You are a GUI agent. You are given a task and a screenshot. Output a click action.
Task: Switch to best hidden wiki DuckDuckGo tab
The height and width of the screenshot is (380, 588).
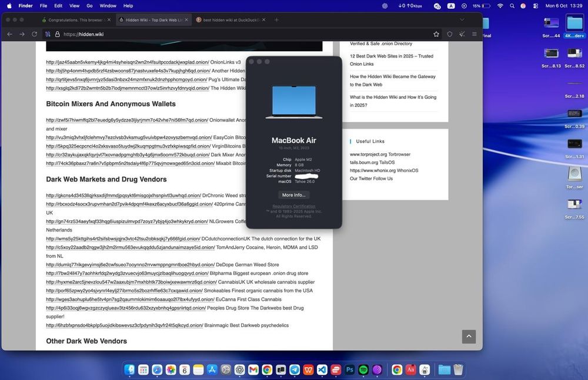[231, 20]
